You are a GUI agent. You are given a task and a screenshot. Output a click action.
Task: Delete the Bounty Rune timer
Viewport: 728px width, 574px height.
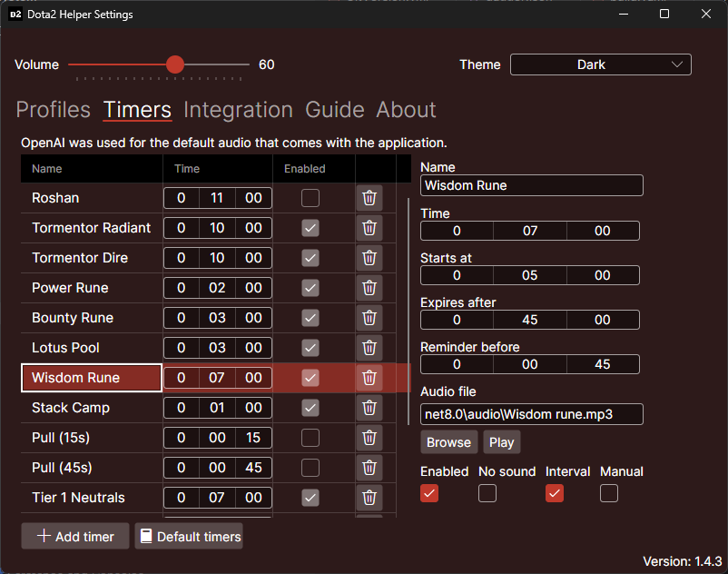click(x=369, y=317)
